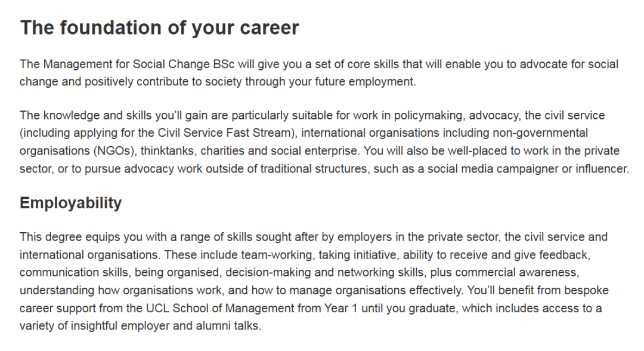Click the words 'commercial awareness'
Screen dimensions: 644x351
tap(516, 272)
